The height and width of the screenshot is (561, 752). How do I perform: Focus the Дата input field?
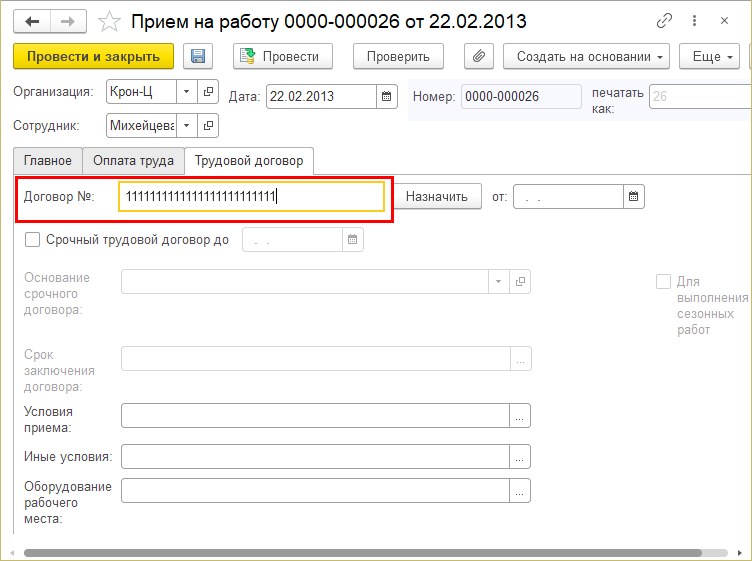coord(321,96)
